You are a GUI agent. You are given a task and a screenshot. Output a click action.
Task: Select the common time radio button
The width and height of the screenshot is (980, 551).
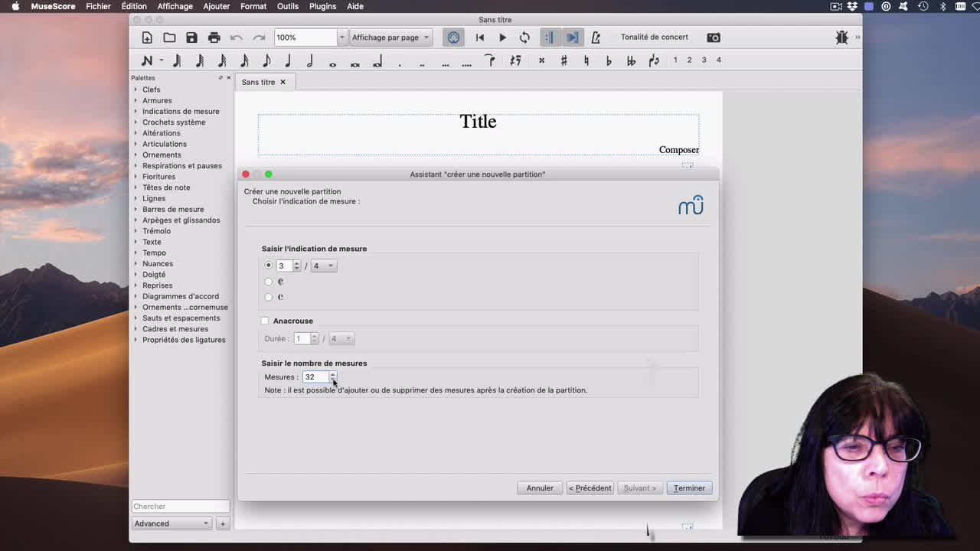coord(269,297)
